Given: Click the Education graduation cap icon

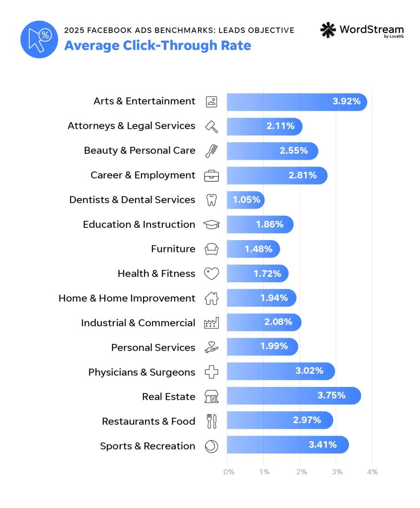Looking at the screenshot, I should coord(211,225).
